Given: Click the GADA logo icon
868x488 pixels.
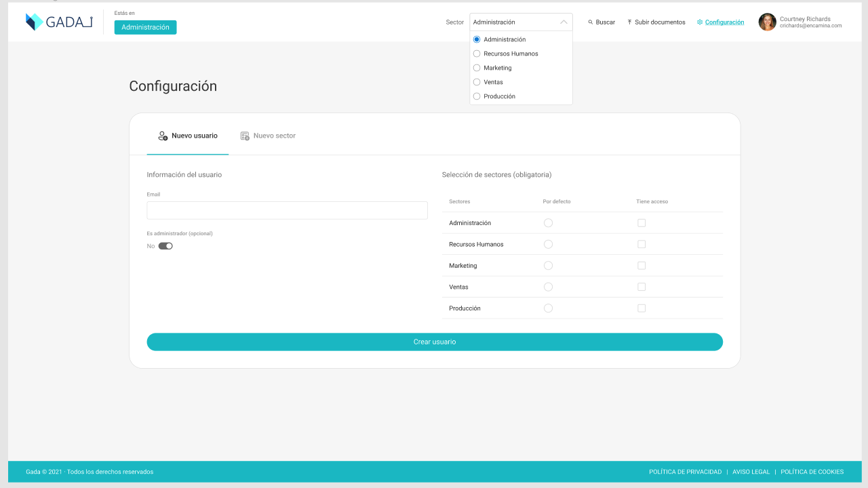Looking at the screenshot, I should coord(35,22).
